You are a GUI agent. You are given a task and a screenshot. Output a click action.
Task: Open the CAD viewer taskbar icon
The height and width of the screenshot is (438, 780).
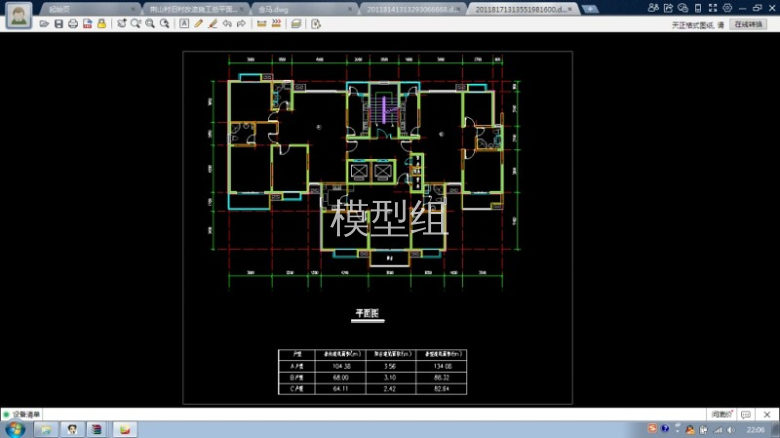[125, 429]
